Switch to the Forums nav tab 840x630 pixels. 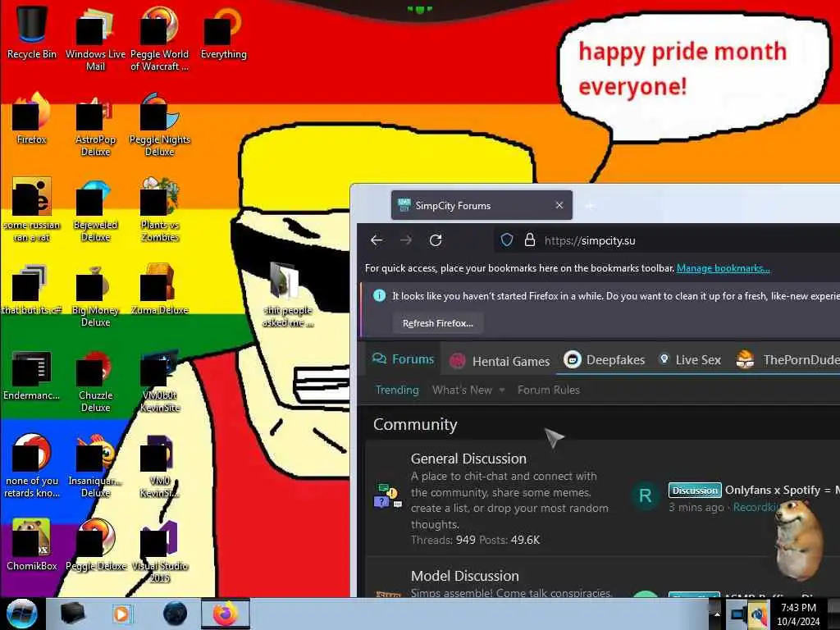pos(403,359)
